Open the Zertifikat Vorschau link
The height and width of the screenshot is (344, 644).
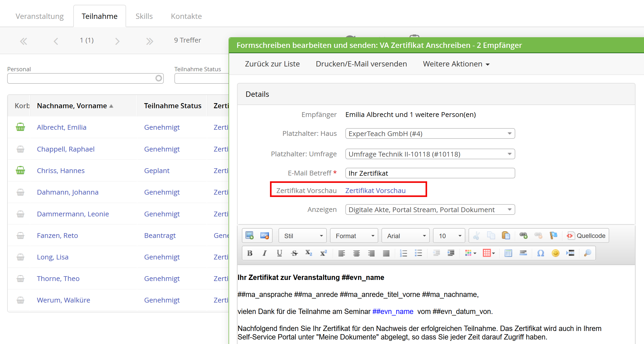[375, 190]
